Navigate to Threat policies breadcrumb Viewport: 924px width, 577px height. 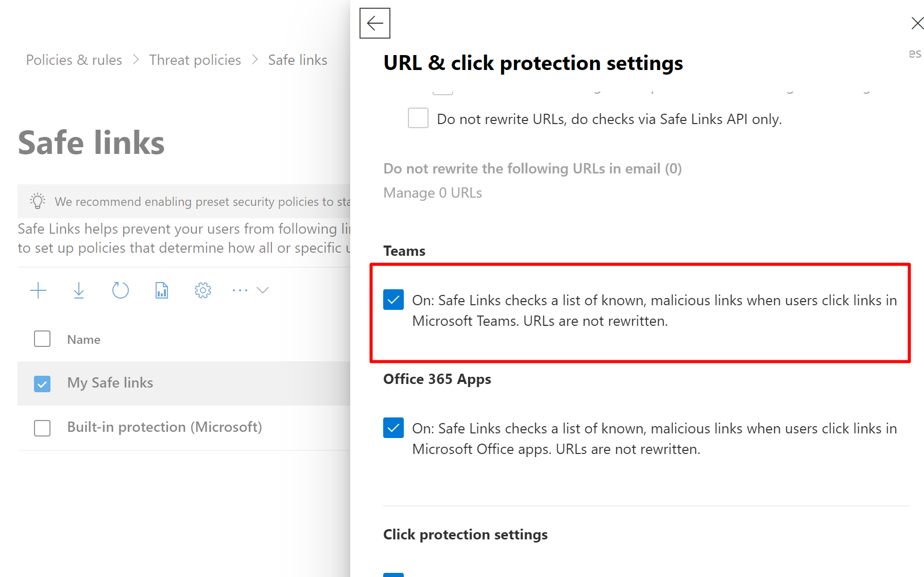click(195, 60)
